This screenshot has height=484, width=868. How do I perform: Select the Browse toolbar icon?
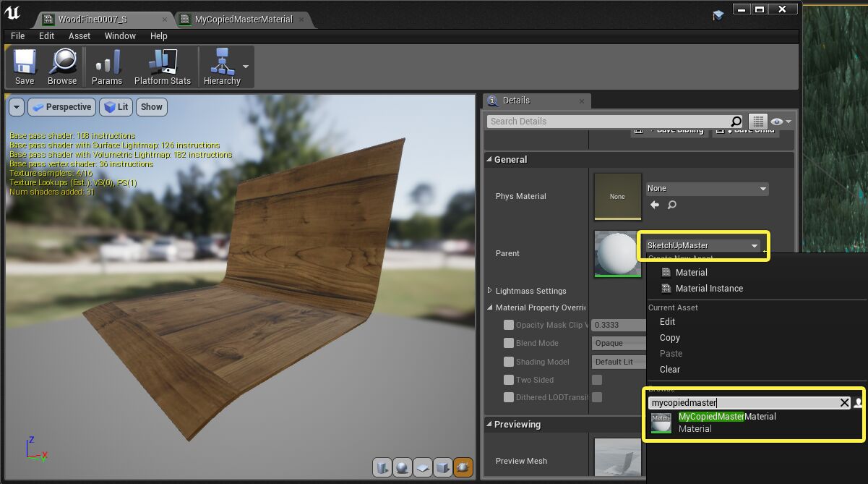click(62, 67)
